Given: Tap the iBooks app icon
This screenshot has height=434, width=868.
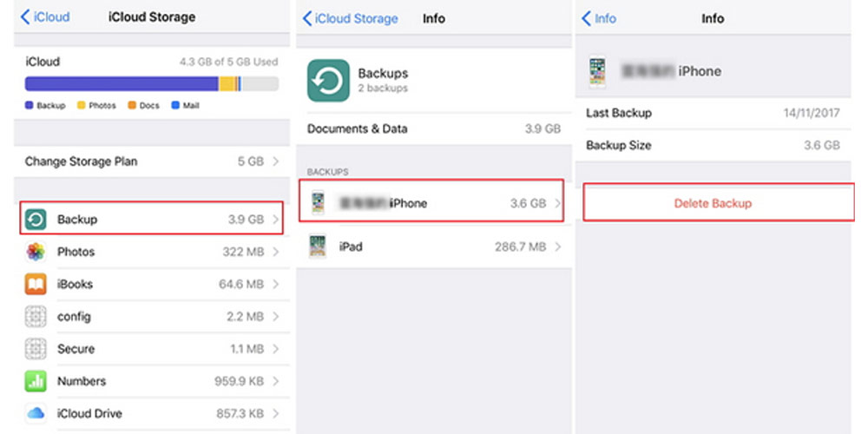Looking at the screenshot, I should (x=36, y=284).
